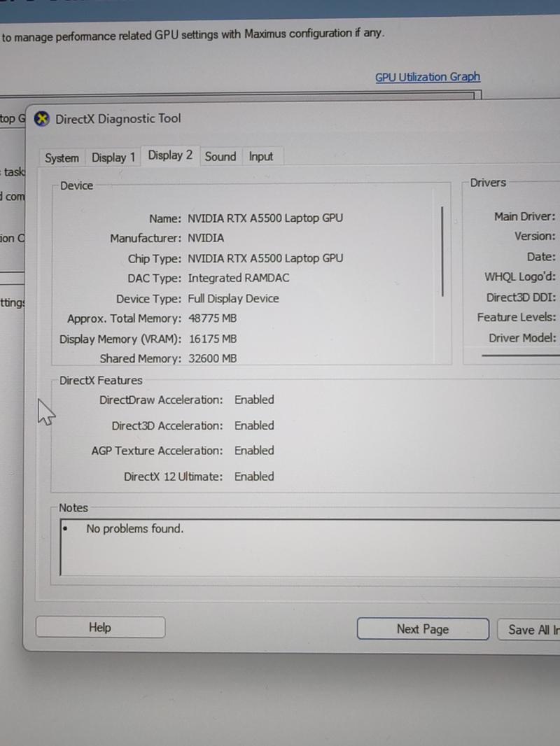The width and height of the screenshot is (560, 746).
Task: Click the 'Feature Levels:' label
Action: click(x=516, y=317)
